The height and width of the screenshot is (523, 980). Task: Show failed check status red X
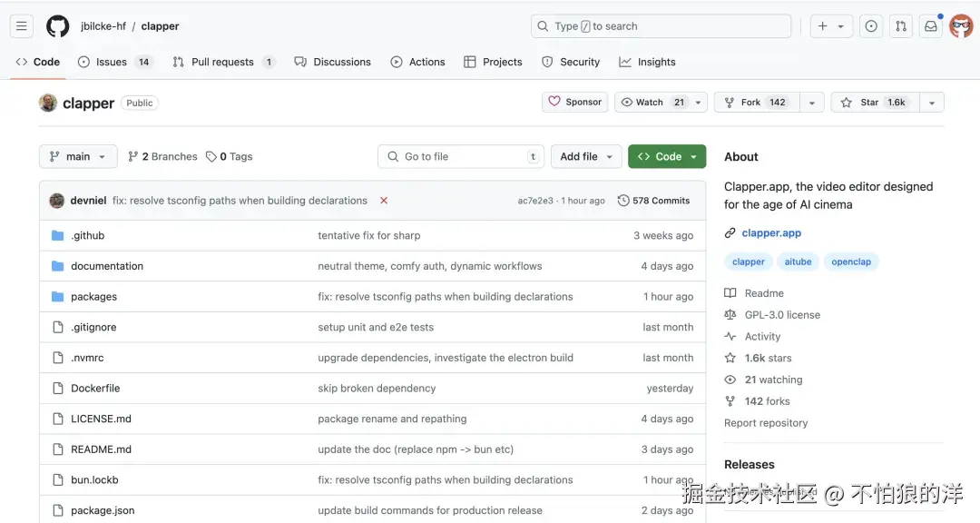coord(384,200)
